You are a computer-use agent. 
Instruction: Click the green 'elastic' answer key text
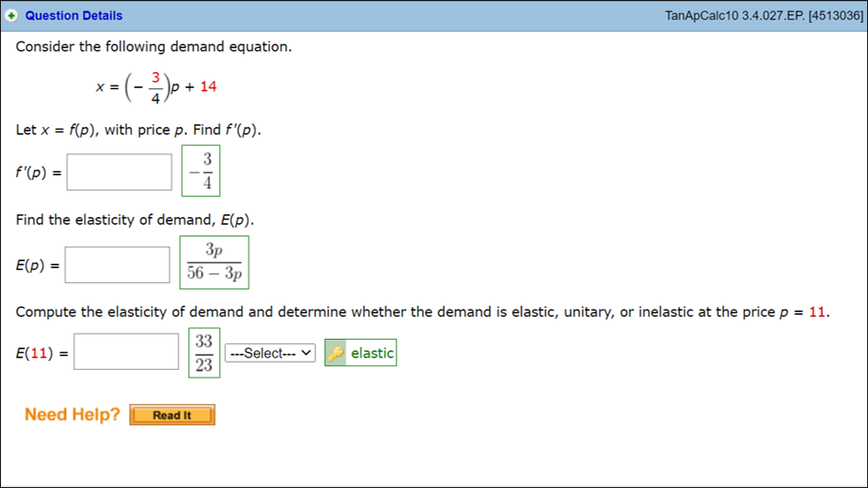372,353
